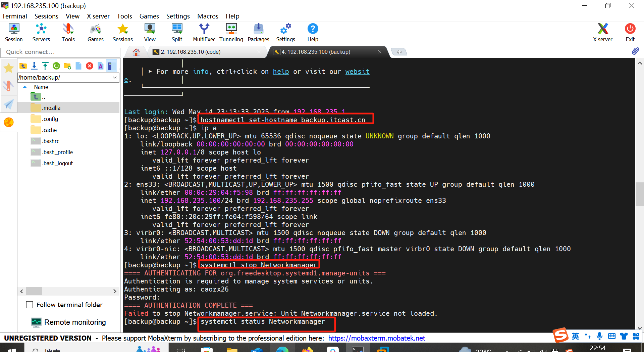Toggle the X server button

pos(603,33)
